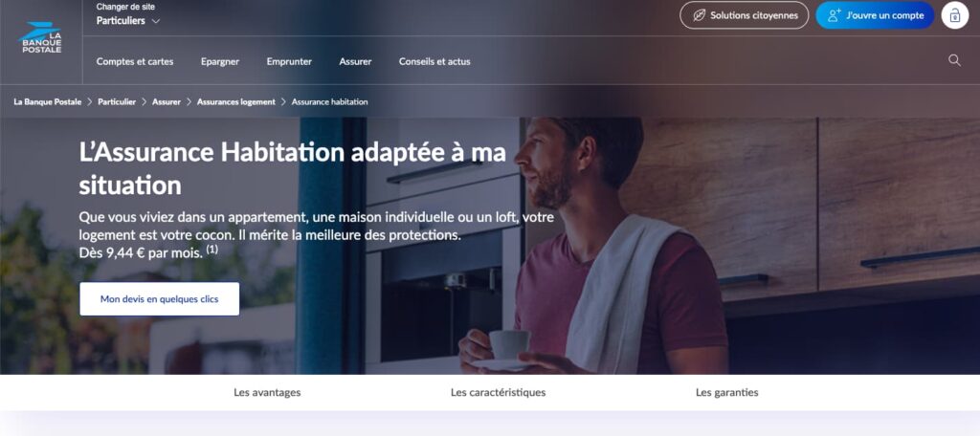Go to Assurances logement breadcrumb
The image size is (980, 436).
236,101
